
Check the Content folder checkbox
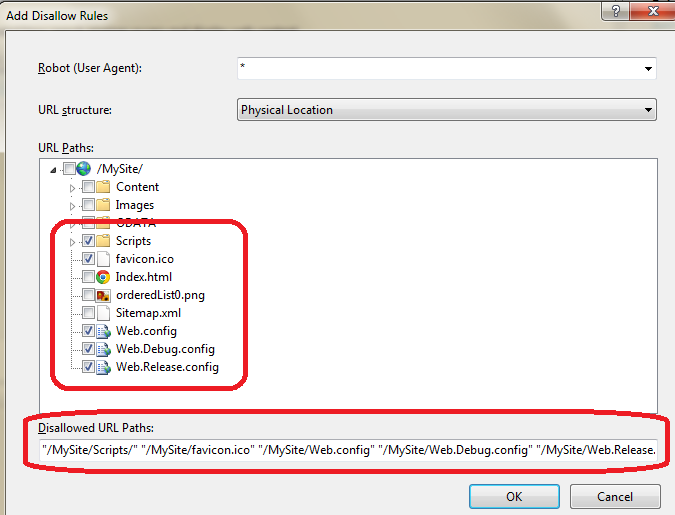tap(88, 187)
